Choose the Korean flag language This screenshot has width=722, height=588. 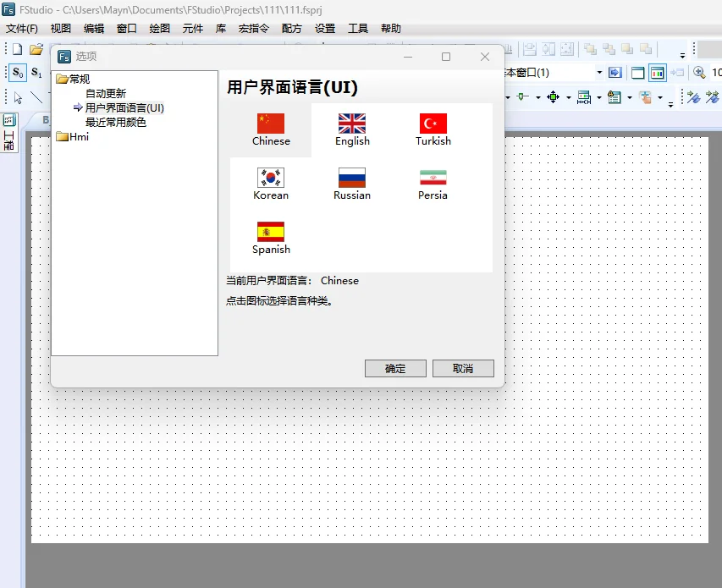271,184
